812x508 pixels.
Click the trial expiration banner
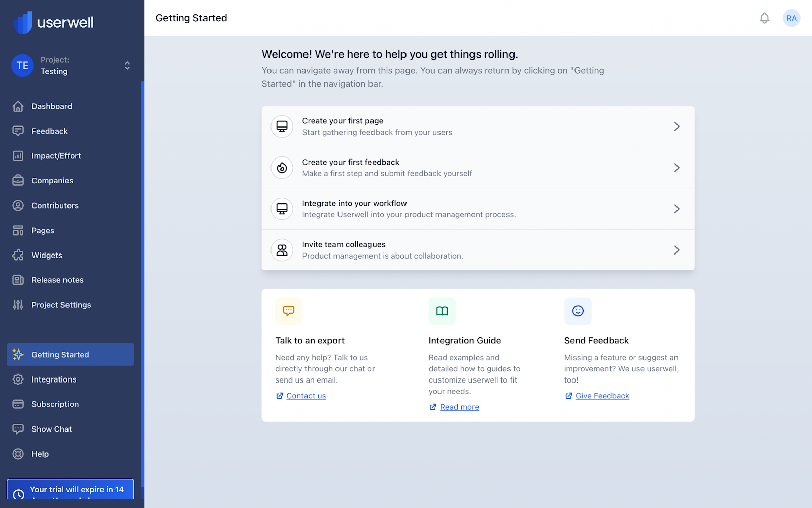click(71, 490)
